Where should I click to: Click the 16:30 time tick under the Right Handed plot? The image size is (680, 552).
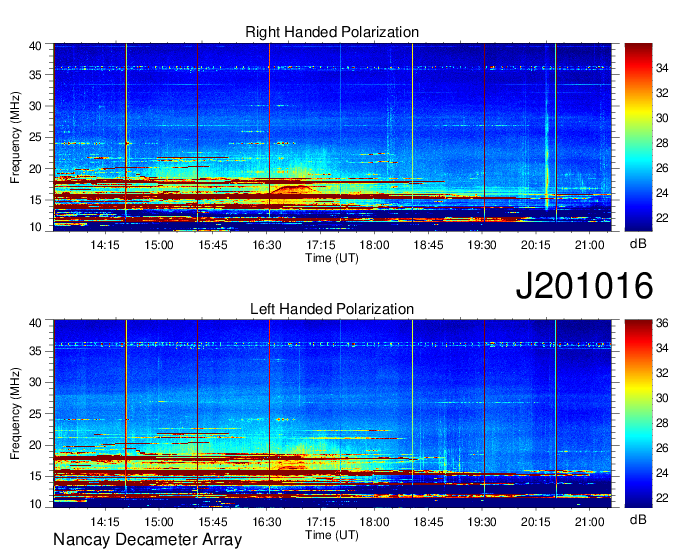(267, 245)
